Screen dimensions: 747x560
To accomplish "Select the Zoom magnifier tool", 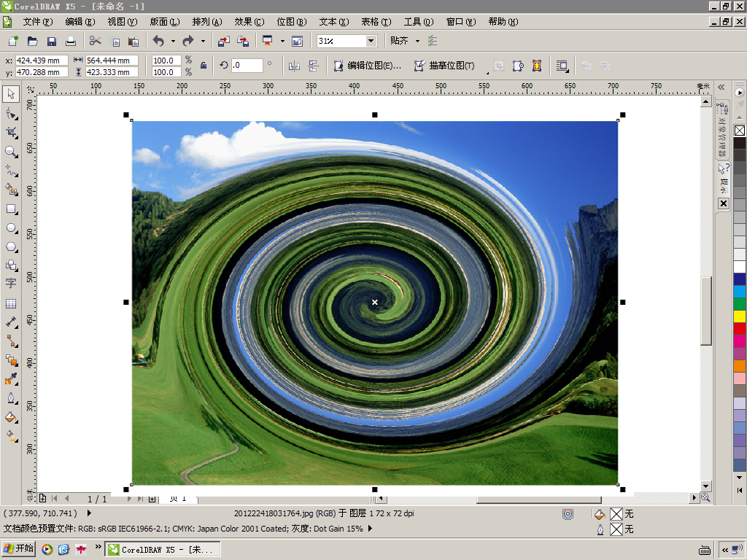I will click(x=11, y=152).
